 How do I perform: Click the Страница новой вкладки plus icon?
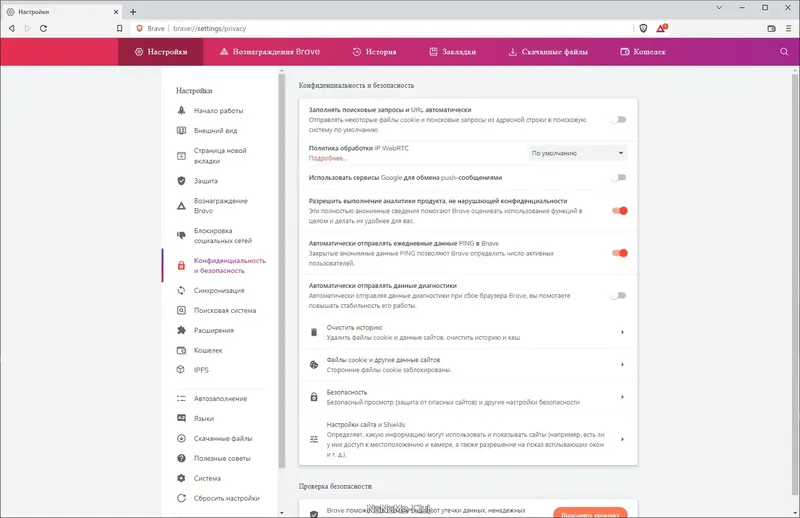[x=181, y=156]
